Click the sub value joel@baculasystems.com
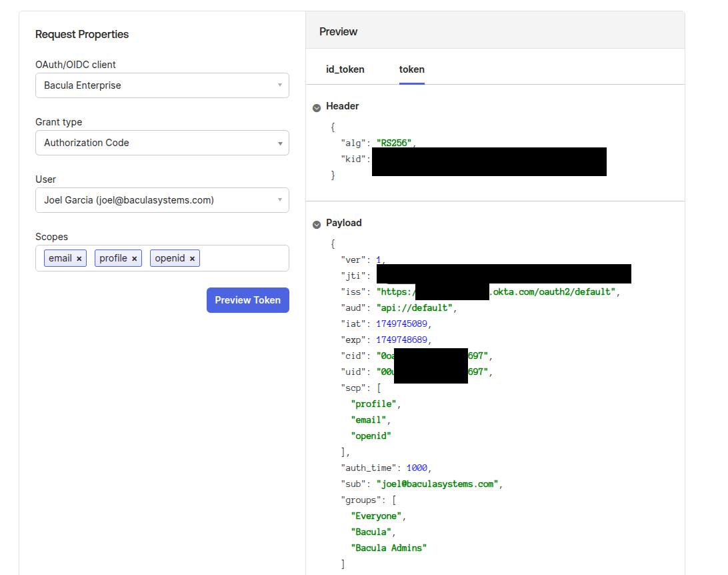Screen dimensions: 728x575 (x=437, y=484)
